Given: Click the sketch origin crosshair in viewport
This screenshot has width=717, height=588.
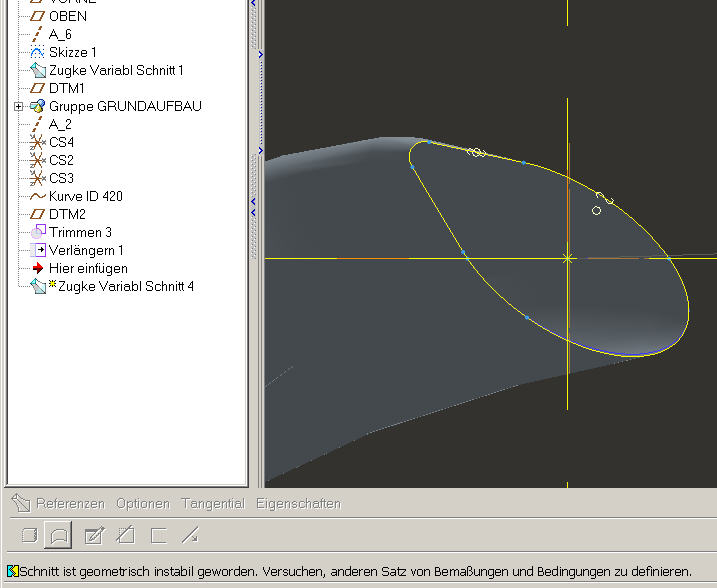Looking at the screenshot, I should (x=567, y=258).
